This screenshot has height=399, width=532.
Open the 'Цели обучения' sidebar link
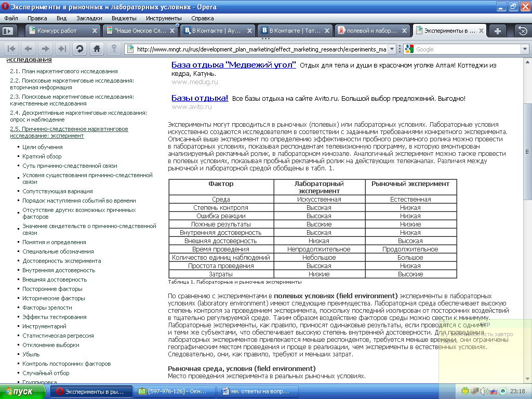click(43, 147)
